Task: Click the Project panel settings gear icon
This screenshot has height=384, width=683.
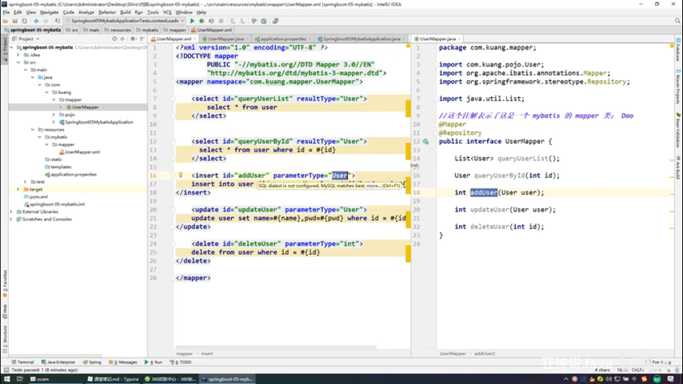Action: click(x=132, y=39)
